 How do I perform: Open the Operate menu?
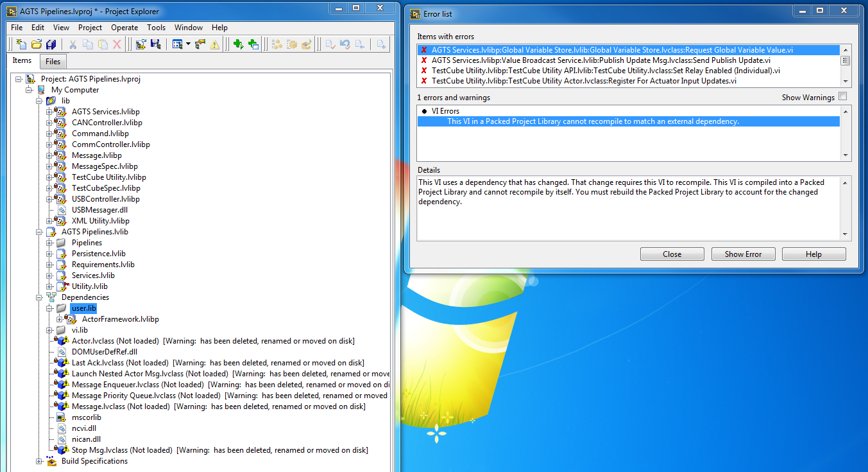[x=124, y=28]
